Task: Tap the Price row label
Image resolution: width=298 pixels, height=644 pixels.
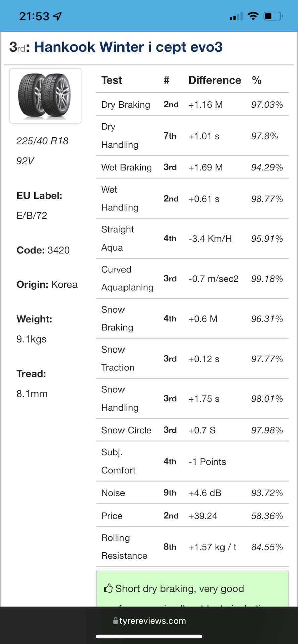Action: [x=112, y=516]
